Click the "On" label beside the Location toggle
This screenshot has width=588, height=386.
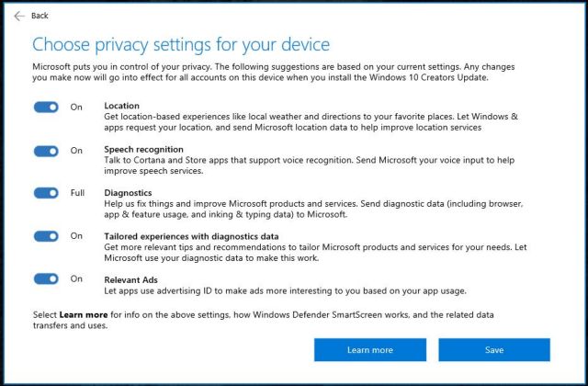tap(76, 107)
